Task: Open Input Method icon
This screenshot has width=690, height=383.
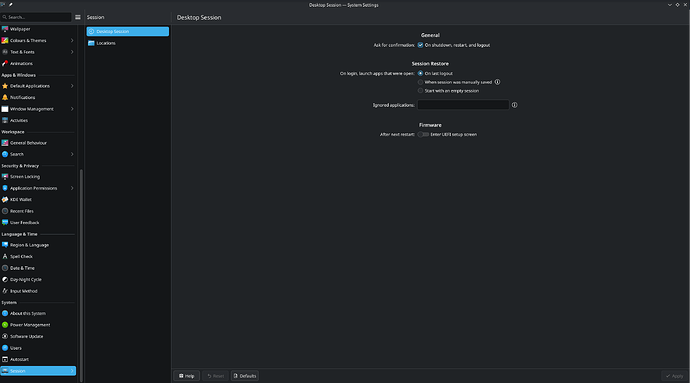Action: (5, 291)
